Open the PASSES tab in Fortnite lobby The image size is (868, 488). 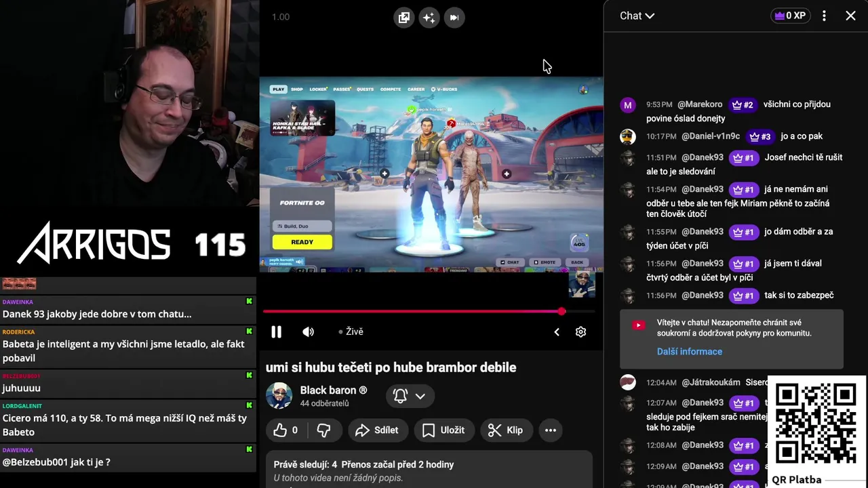tap(342, 89)
